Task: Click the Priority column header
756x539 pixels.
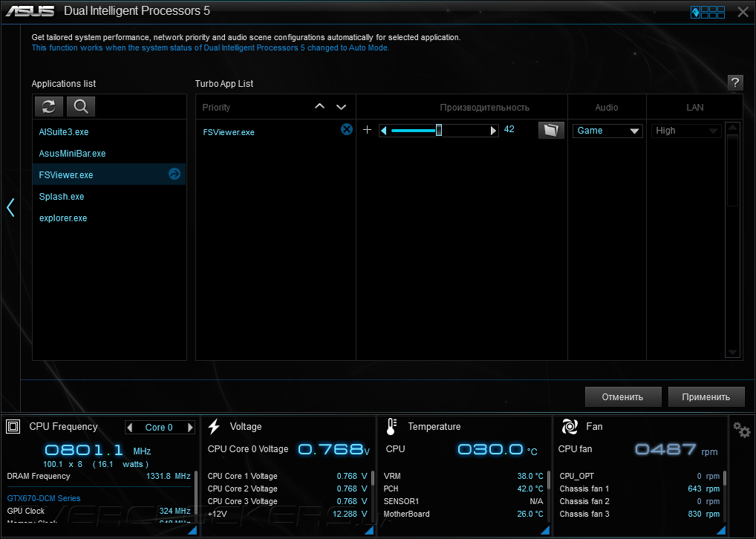Action: [x=216, y=108]
